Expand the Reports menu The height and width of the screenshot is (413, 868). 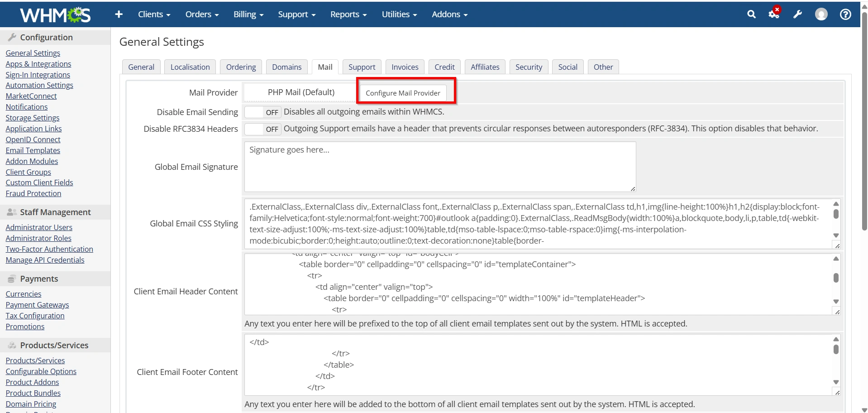click(x=348, y=14)
